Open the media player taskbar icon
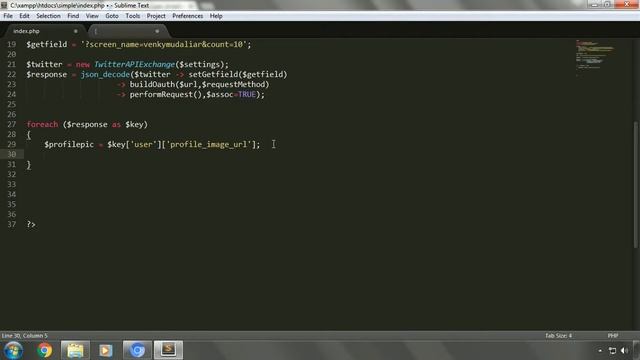640x360 pixels. (x=106, y=350)
